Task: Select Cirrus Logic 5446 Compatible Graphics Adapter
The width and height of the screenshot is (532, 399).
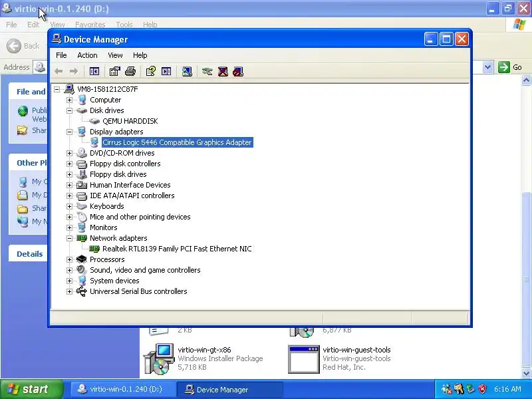Action: point(177,142)
